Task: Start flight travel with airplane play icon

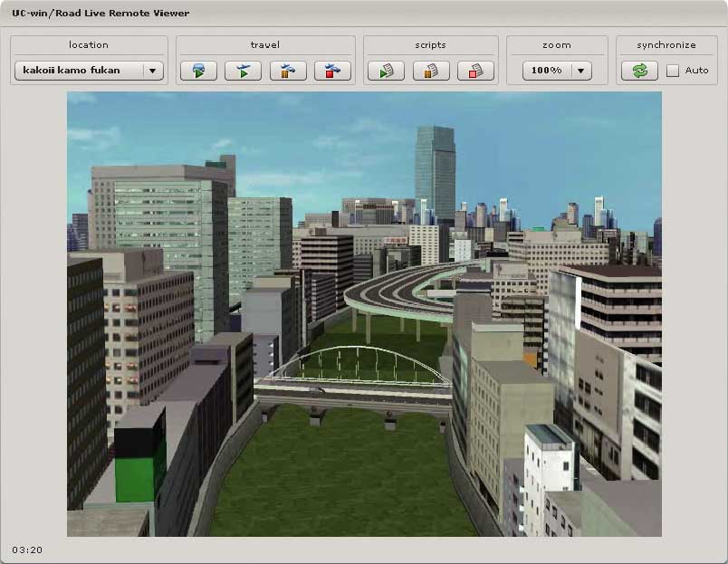Action: coord(244,71)
